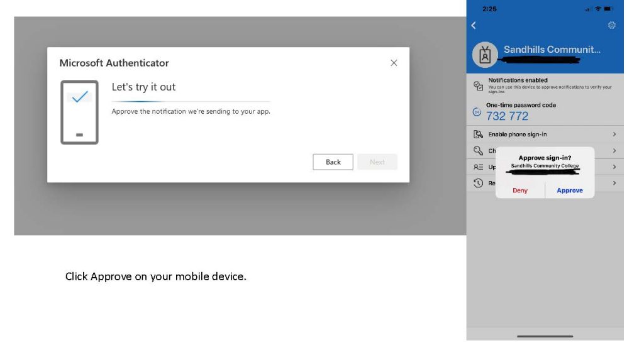Tap the Wi-Fi icon in phone status bar

[598, 9]
